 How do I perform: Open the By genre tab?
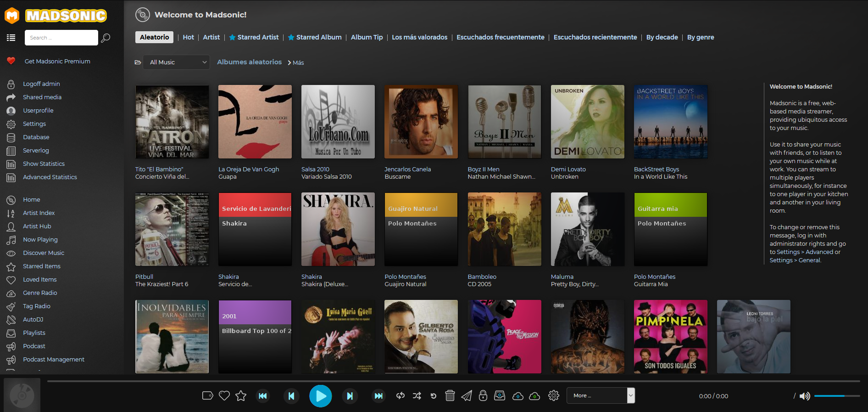(701, 37)
